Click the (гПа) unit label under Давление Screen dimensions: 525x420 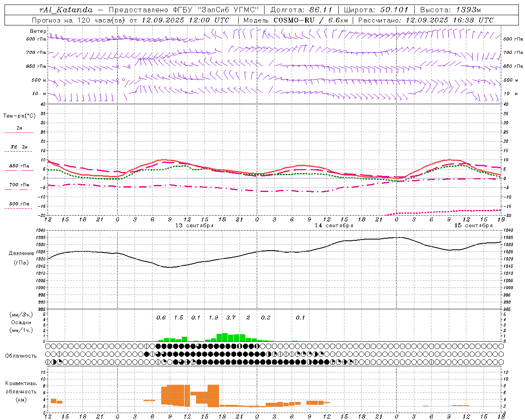point(21,263)
